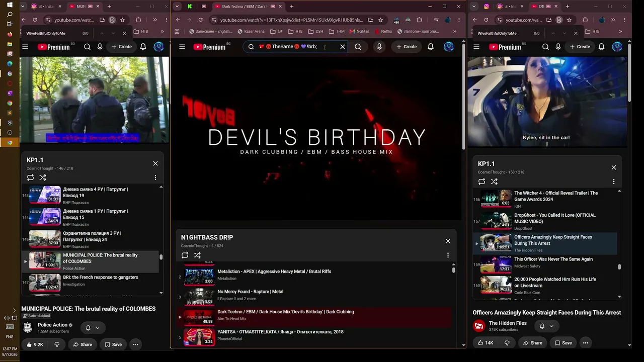Toggle loop playlist in right window KP1.1
This screenshot has width=644, height=362.
[x=482, y=182]
